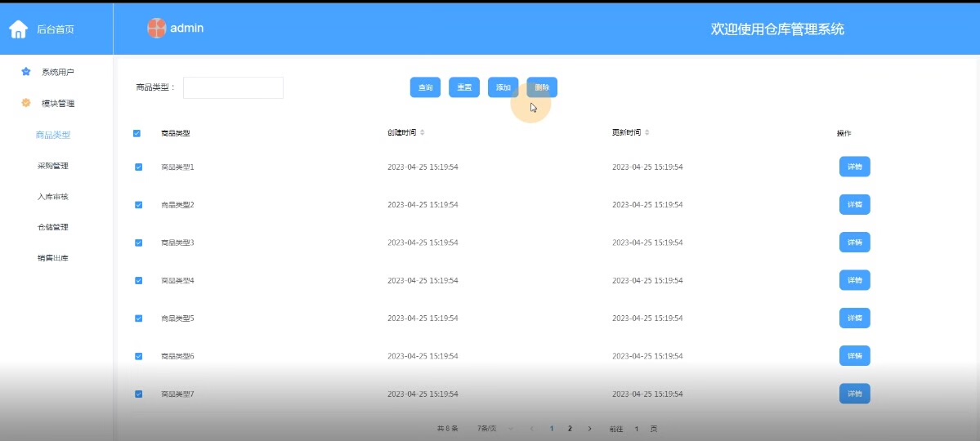The width and height of the screenshot is (980, 441).
Task: Click the admin username text
Action: pos(187,28)
